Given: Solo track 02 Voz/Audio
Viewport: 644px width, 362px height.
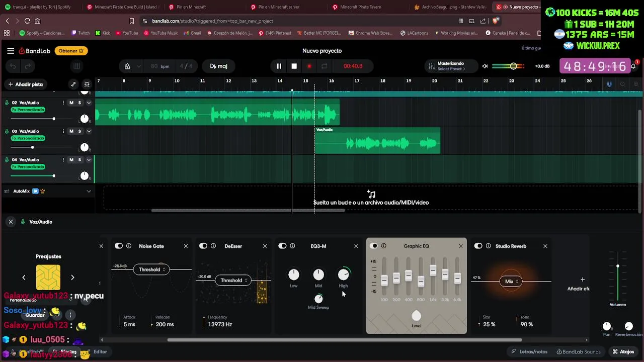Looking at the screenshot, I should (x=79, y=103).
